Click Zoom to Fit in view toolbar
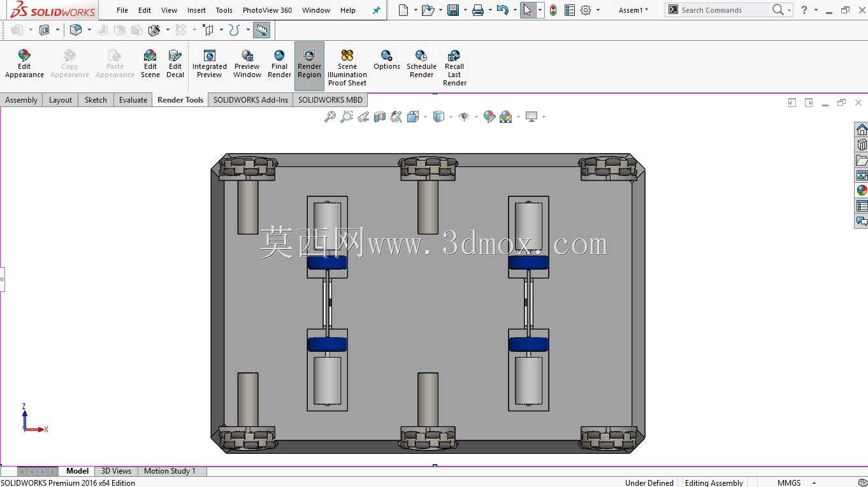 [329, 117]
